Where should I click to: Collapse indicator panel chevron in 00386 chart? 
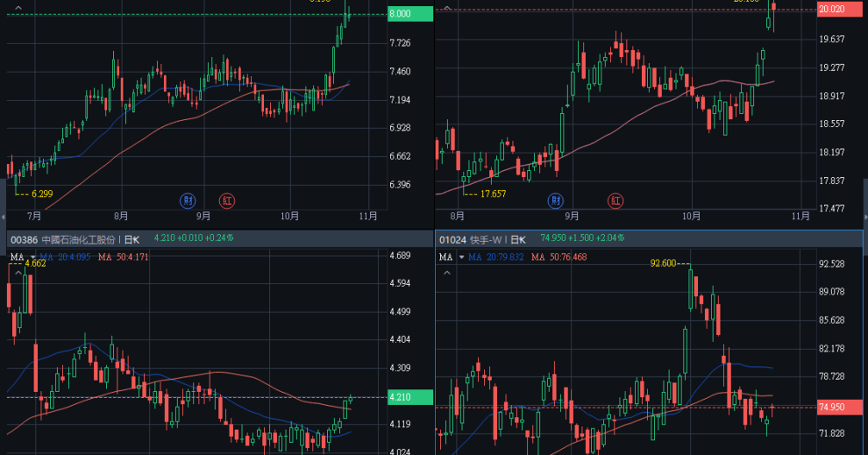pos(17,274)
